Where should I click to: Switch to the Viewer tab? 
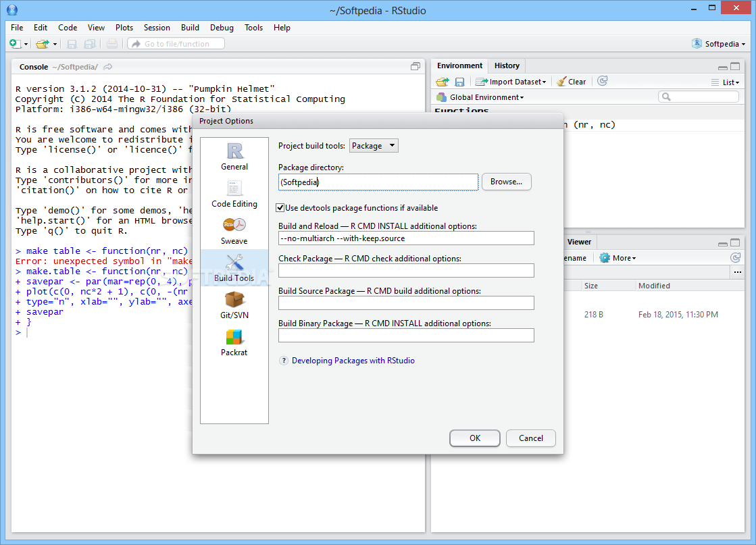point(579,242)
